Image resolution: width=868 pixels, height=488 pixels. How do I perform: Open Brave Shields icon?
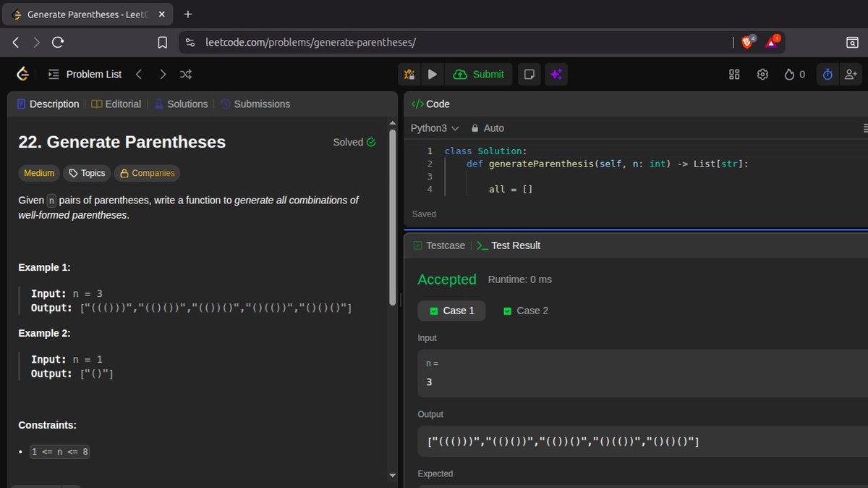coord(748,42)
